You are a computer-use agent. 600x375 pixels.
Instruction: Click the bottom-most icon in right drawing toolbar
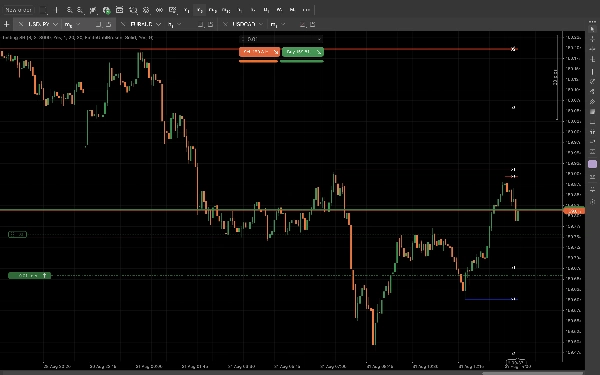592,201
